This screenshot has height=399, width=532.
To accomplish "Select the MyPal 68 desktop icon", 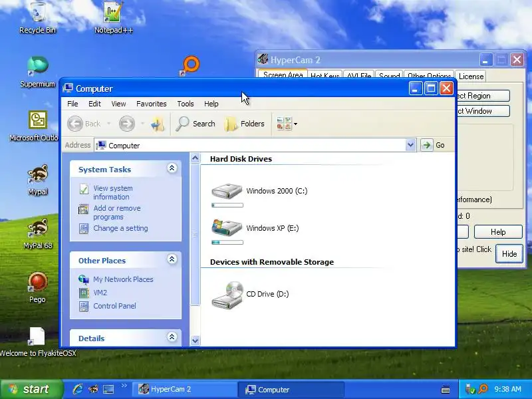I will coord(38,233).
